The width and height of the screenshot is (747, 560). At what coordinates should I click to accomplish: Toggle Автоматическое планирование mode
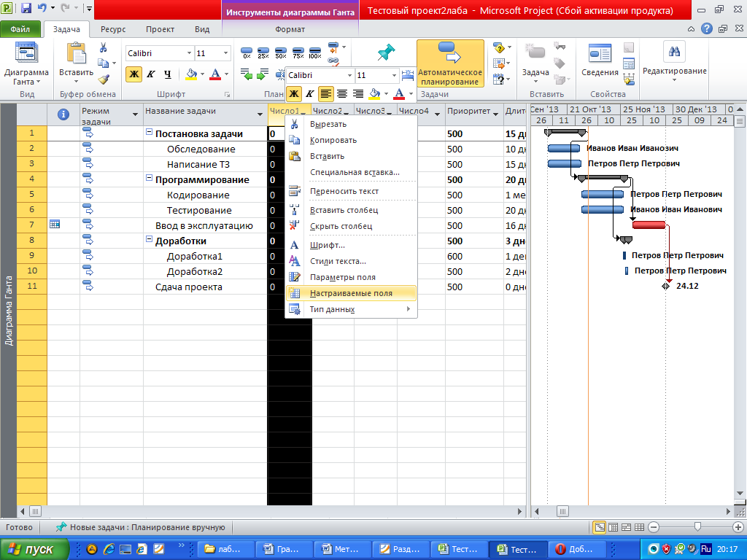(450, 63)
